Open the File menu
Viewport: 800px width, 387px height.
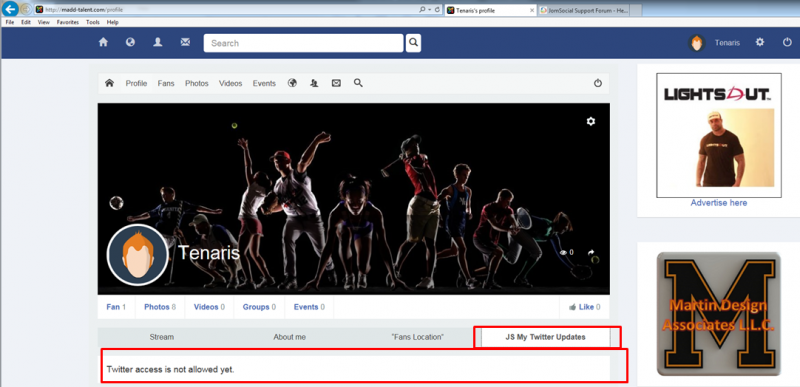10,22
